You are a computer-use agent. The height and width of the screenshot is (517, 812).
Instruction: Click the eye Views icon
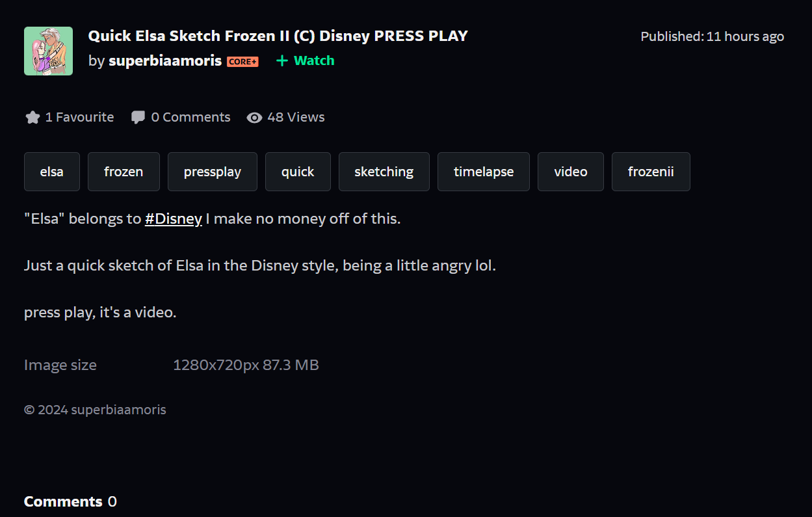(x=254, y=118)
